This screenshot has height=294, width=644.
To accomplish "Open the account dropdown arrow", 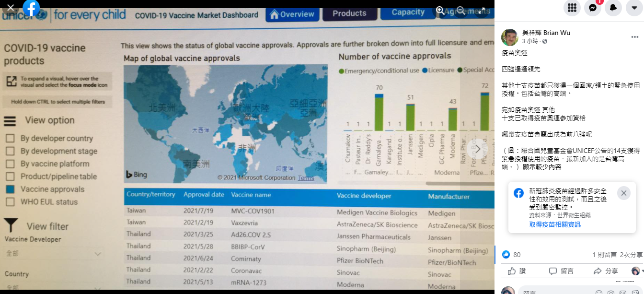I will tap(634, 8).
